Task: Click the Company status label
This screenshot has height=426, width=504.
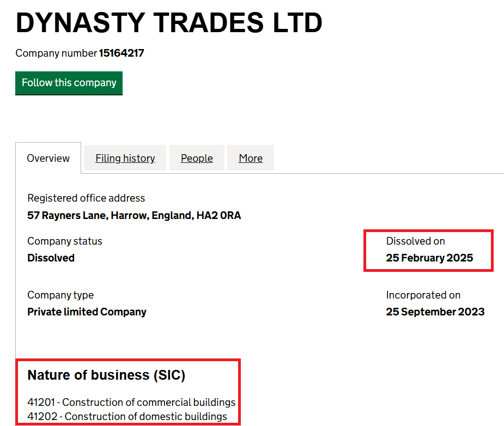Action: pyautogui.click(x=65, y=241)
